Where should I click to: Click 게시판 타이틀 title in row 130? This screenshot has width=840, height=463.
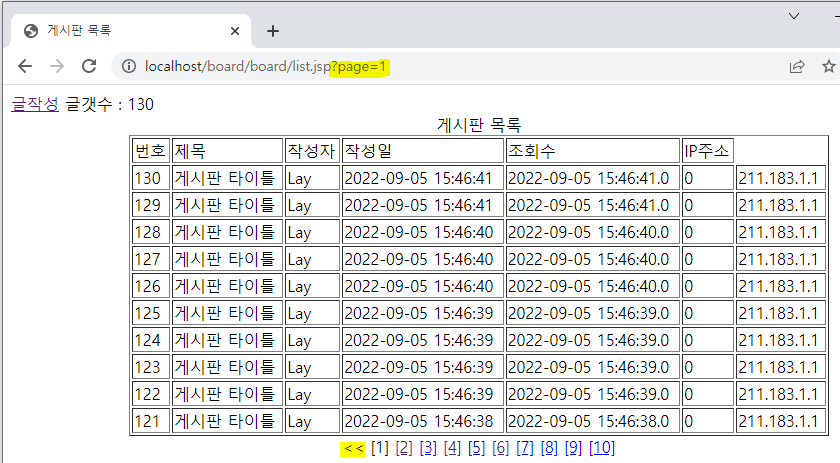coord(227,178)
